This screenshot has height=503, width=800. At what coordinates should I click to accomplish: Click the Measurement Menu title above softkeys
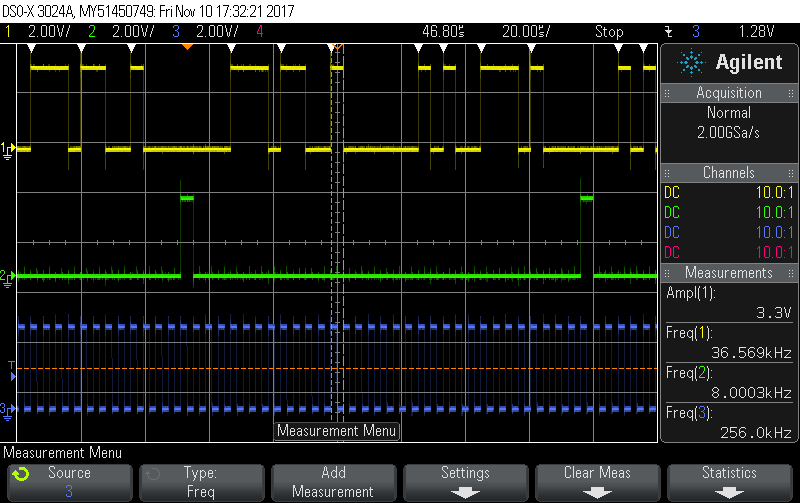pyautogui.click(x=62, y=452)
